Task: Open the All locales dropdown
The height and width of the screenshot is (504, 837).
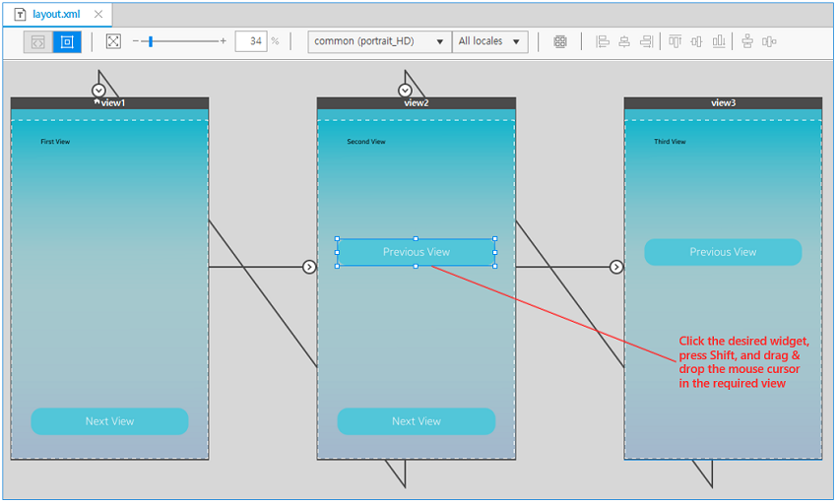Action: (x=489, y=41)
